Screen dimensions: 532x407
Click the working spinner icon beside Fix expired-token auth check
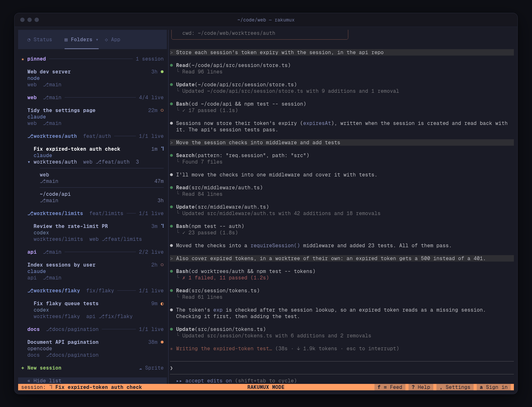tap(163, 149)
